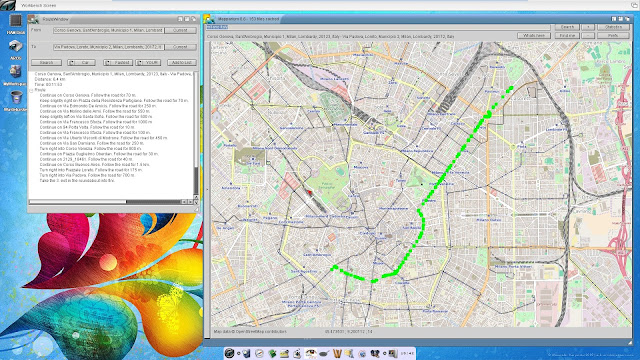Open the frying pan icon in dock
This screenshot has width=640, height=360.
coord(324,353)
